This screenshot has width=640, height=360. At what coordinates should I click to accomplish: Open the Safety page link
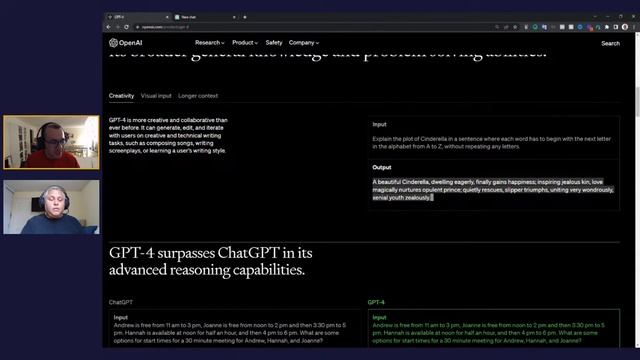[x=273, y=43]
